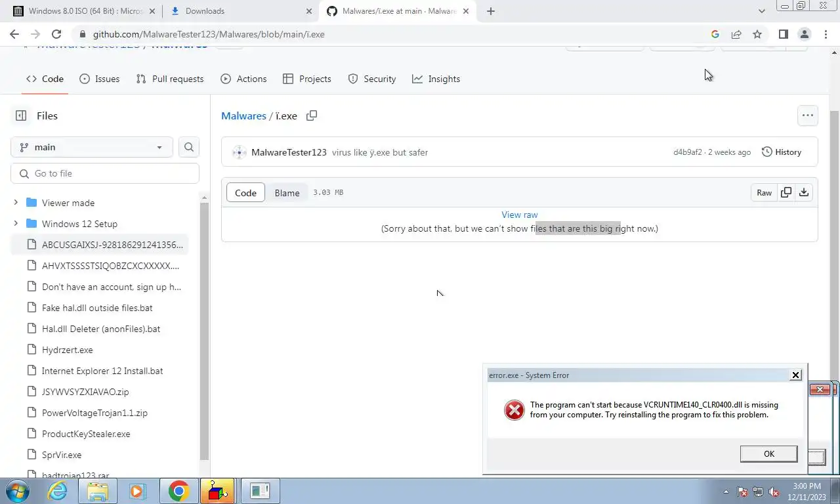Copy raw file contents icon
Image resolution: width=840 pixels, height=504 pixels.
[x=786, y=192]
